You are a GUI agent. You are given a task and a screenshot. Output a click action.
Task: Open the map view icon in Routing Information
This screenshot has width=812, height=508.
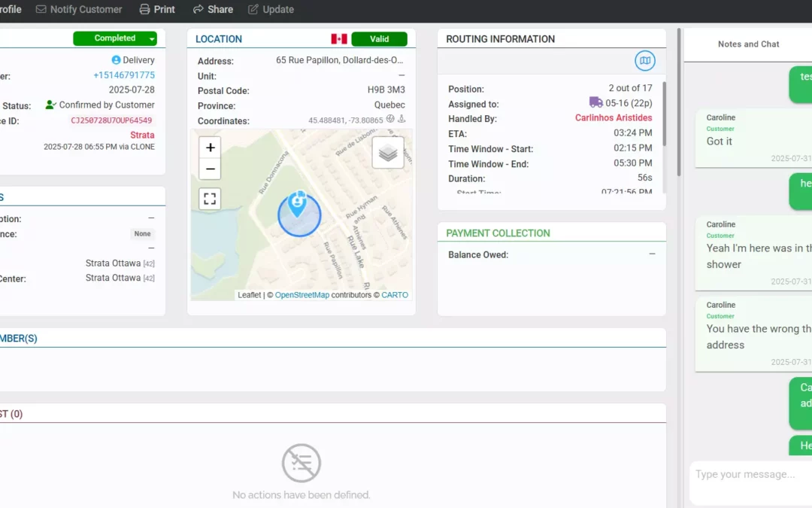[x=644, y=62]
